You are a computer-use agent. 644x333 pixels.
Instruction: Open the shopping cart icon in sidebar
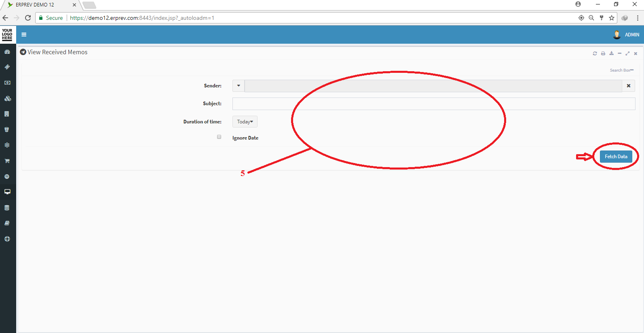7,161
